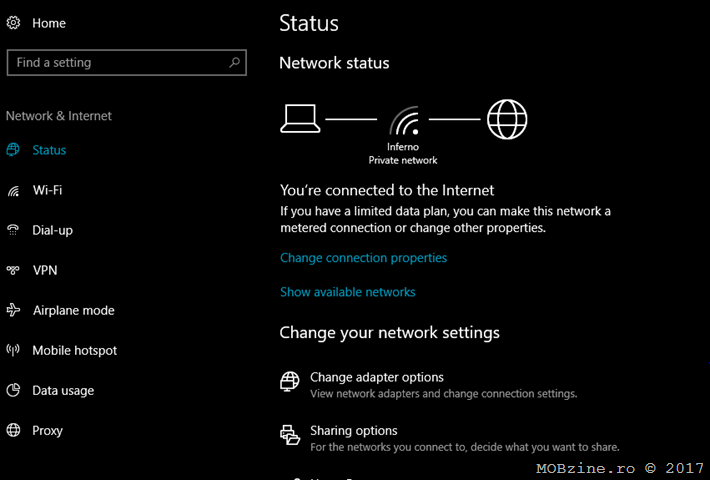
Task: Click the Proxy globe icon
Action: coord(13,430)
